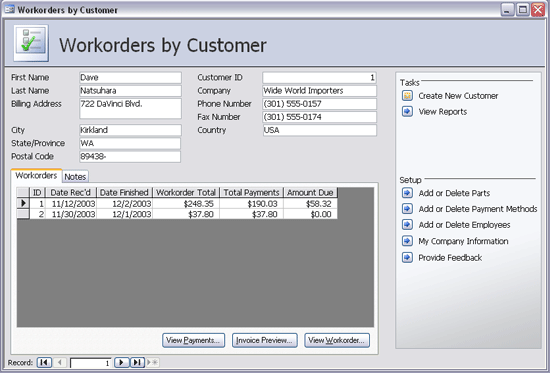Viewport: 550px width, 373px height.
Task: Go to the first record
Action: pyautogui.click(x=44, y=362)
